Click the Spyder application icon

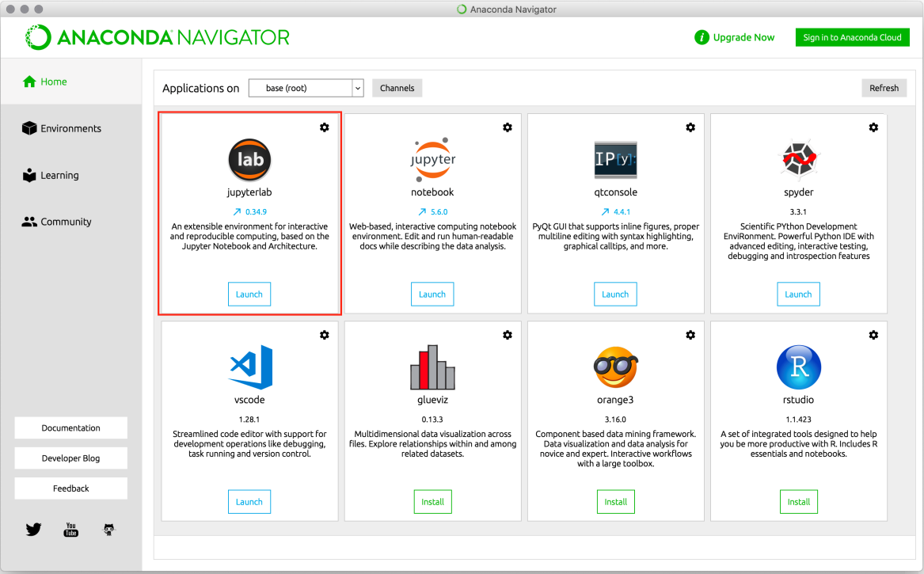coord(798,160)
